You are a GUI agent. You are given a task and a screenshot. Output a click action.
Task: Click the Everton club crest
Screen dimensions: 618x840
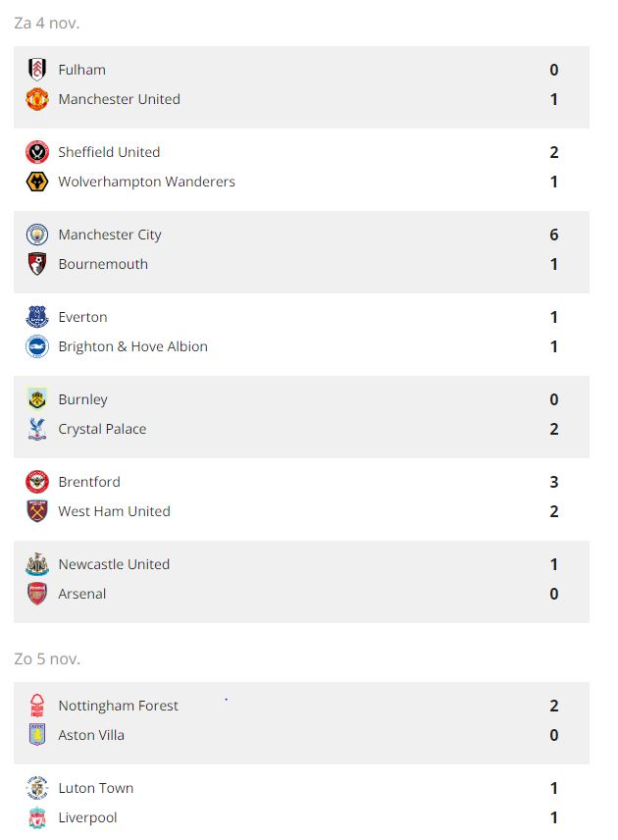pyautogui.click(x=37, y=317)
